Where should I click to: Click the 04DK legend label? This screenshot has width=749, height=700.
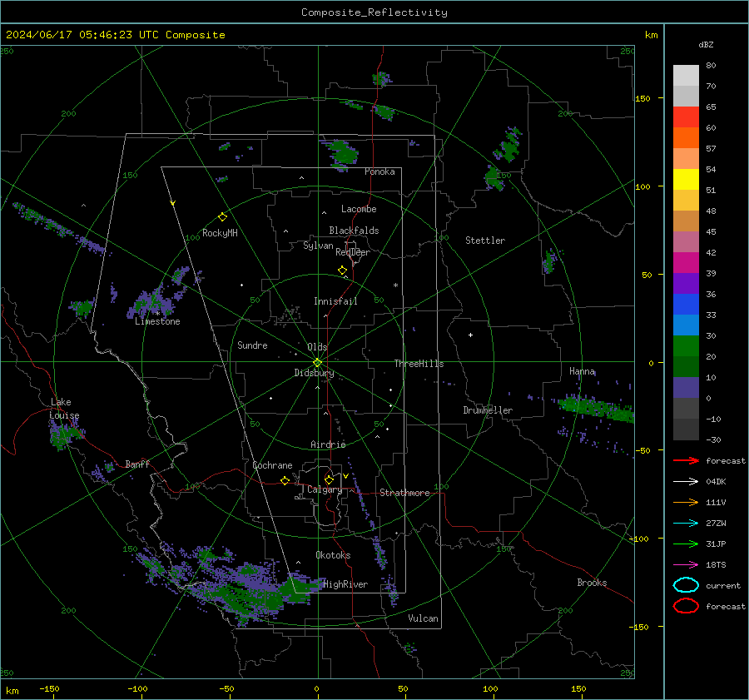(716, 482)
